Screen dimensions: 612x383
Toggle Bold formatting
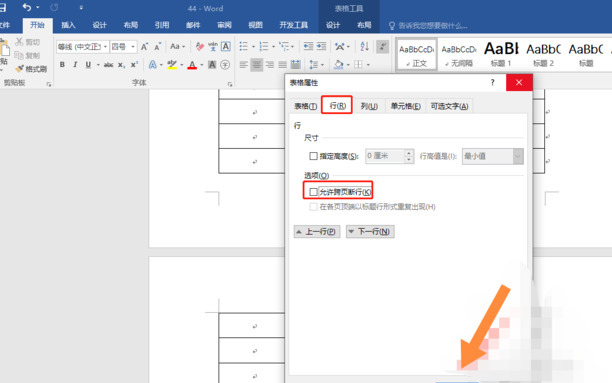pyautogui.click(x=62, y=65)
